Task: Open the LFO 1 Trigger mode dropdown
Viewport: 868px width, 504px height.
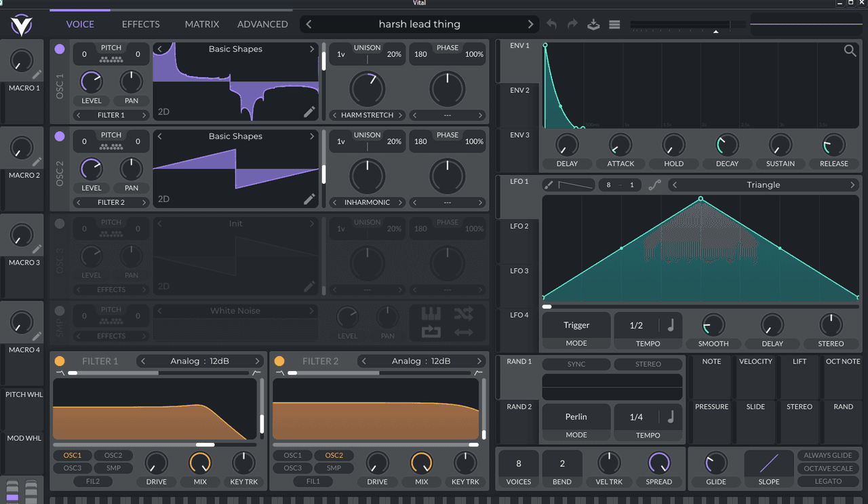Action: tap(576, 325)
